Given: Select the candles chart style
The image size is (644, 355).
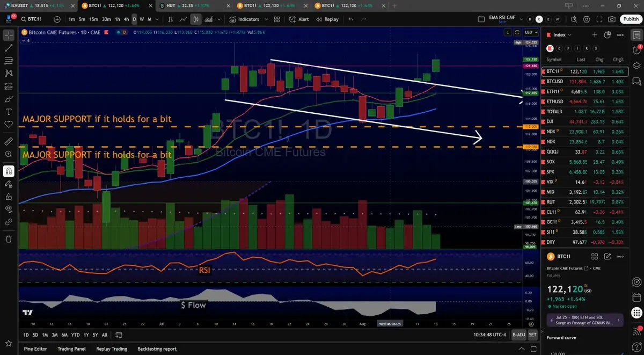Looking at the screenshot, I should pos(196,19).
